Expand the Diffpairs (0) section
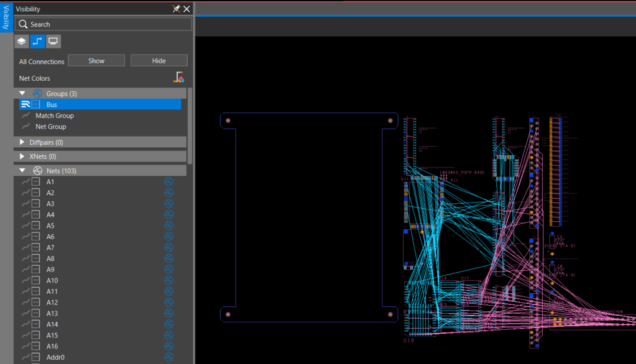636x364 pixels. coord(22,142)
